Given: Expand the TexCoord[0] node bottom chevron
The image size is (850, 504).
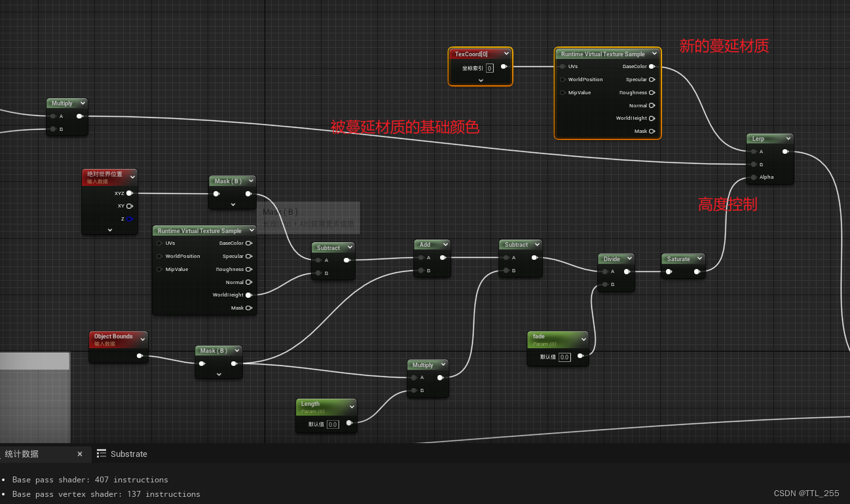Looking at the screenshot, I should coord(481,81).
